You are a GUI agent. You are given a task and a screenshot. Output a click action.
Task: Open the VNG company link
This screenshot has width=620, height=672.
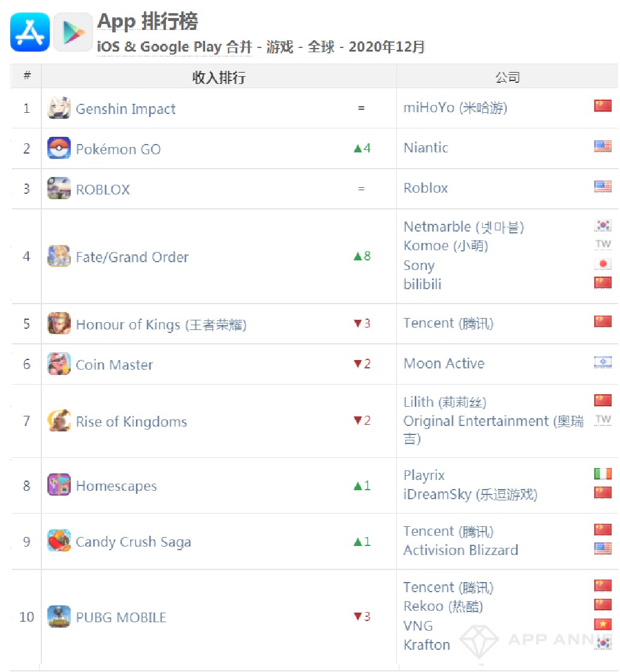tap(419, 626)
